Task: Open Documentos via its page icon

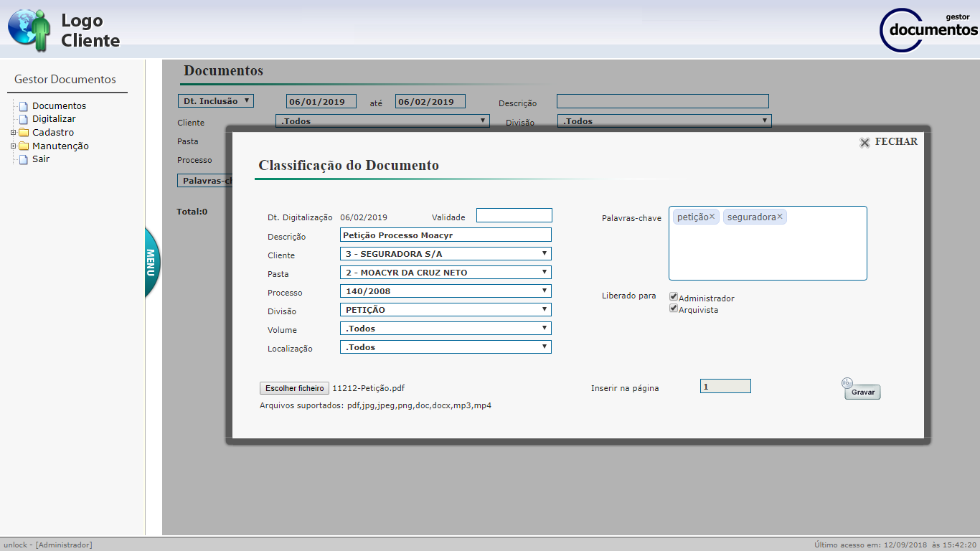Action: (x=24, y=106)
